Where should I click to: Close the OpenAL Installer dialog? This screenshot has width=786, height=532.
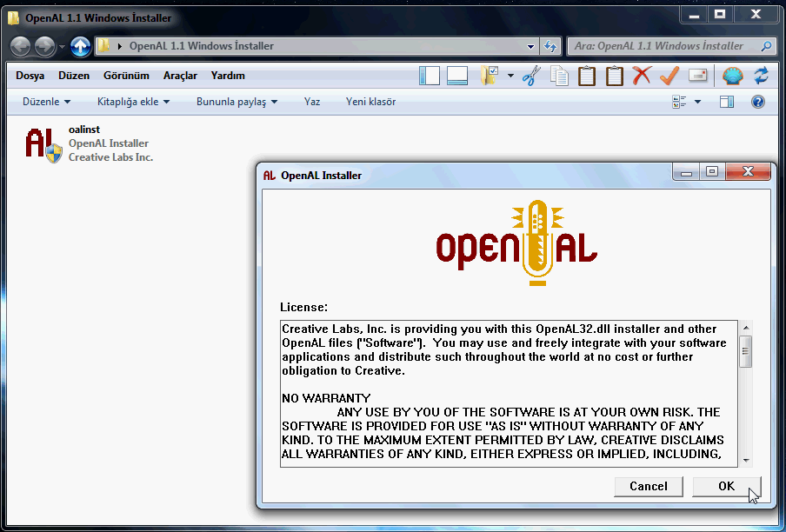pos(748,172)
